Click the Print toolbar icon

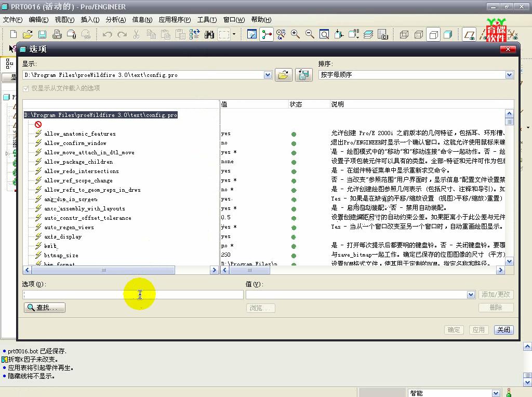57,34
